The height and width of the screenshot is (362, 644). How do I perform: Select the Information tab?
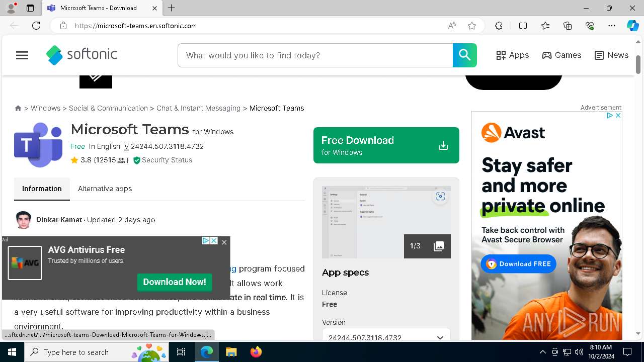click(x=42, y=189)
